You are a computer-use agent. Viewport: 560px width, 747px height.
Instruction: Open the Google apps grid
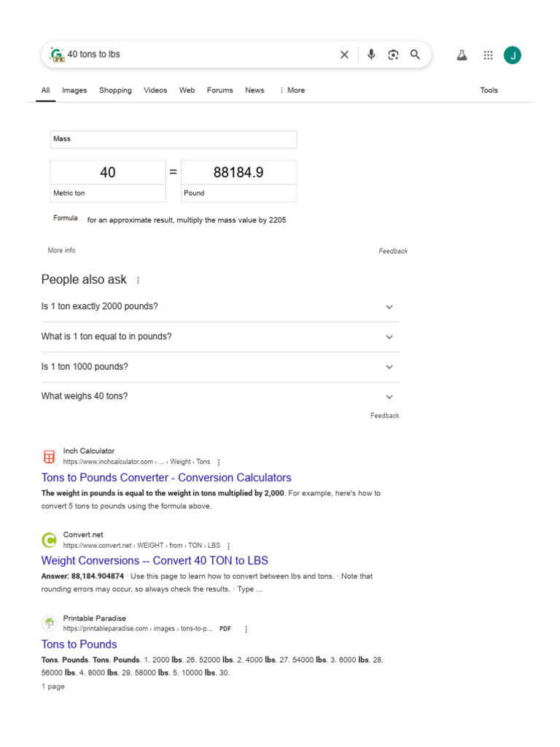[489, 55]
